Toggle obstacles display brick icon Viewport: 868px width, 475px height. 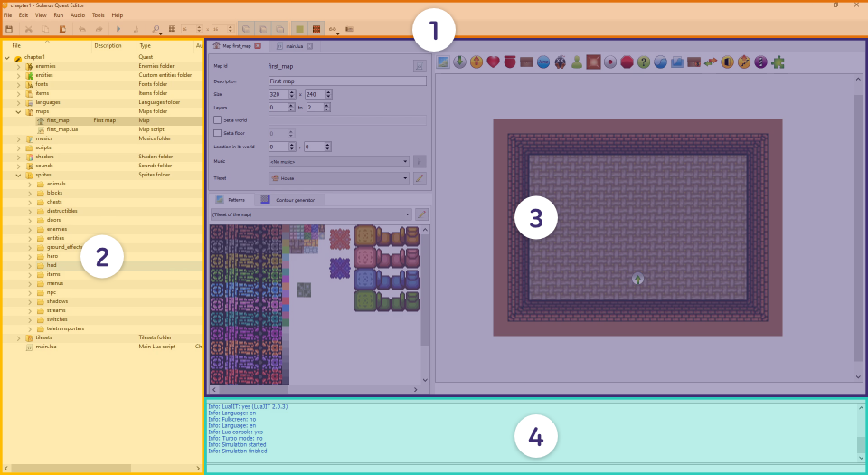point(316,29)
